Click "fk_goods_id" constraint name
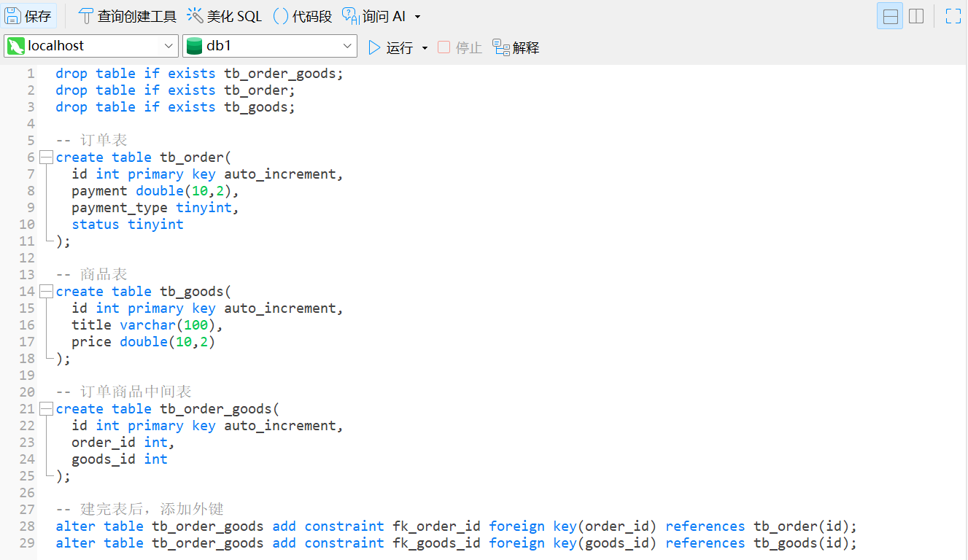The width and height of the screenshot is (968, 560). pyautogui.click(x=437, y=543)
